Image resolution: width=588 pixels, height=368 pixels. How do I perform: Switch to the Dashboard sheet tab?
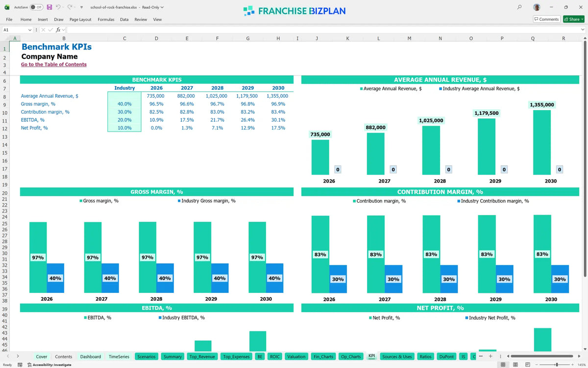[91, 357]
